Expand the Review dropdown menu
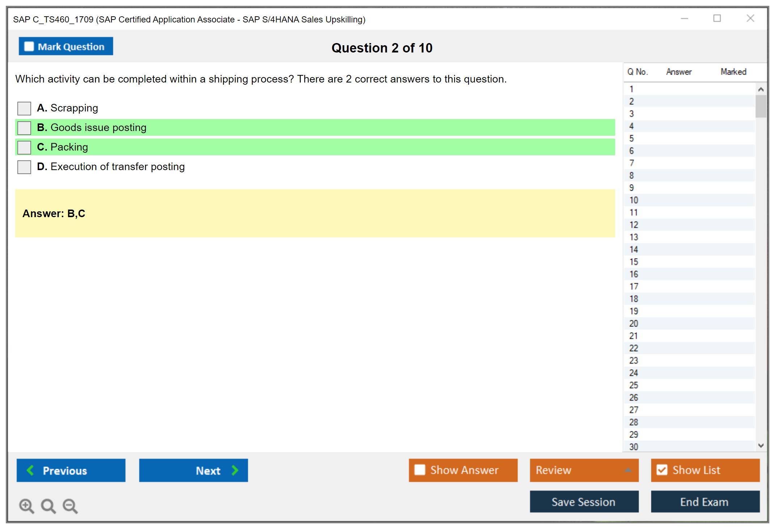 [628, 470]
